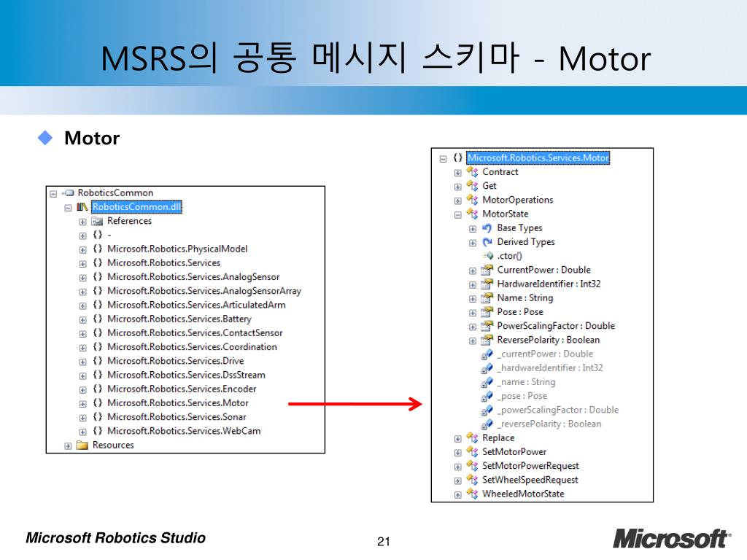Image resolution: width=747 pixels, height=560 pixels.
Task: Expand the Microsoft.Robotics.Services.Drive node
Action: [x=83, y=362]
